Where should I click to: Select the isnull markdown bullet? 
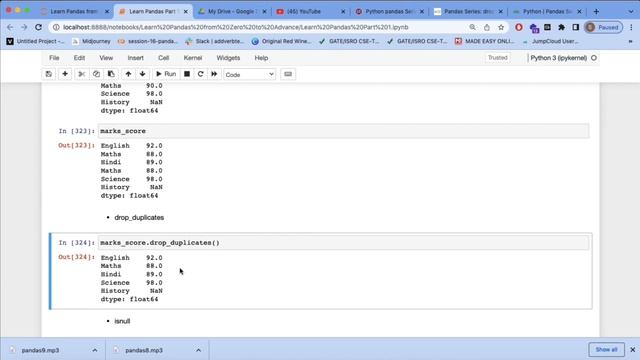click(122, 321)
